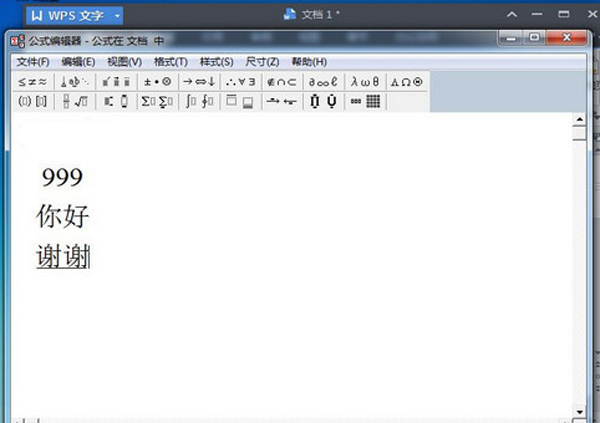Open the 尺寸(Z) menu

[262, 62]
